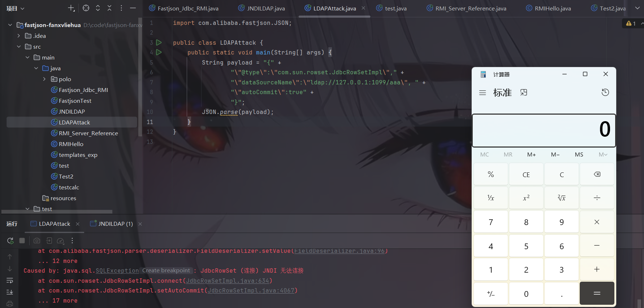The width and height of the screenshot is (644, 308).
Task: Collapse all nodes in the project tree
Action: pos(109,8)
